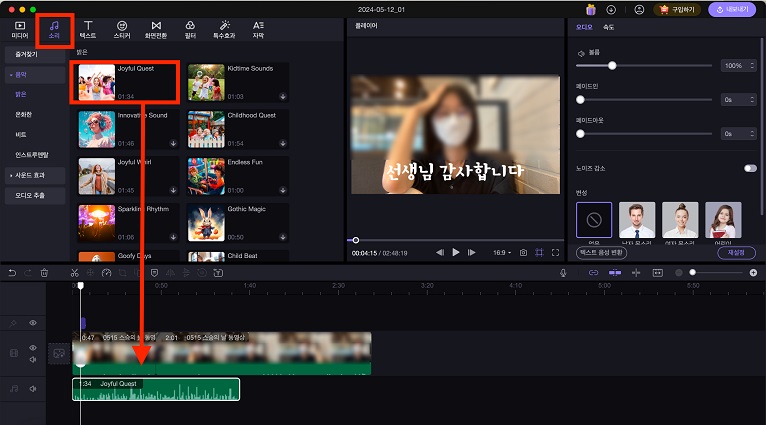Delete clip with the trash icon
766x425 pixels.
44,272
